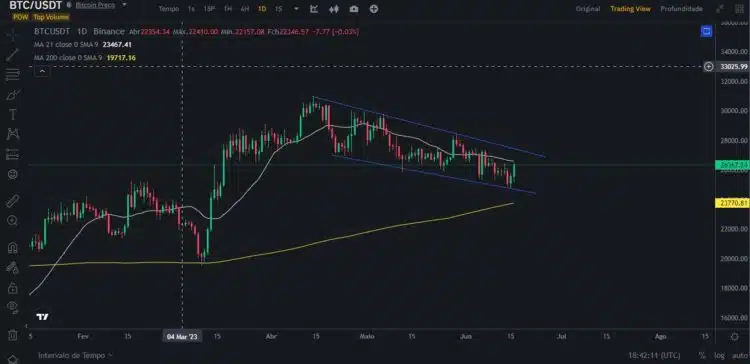Open Intervalo de Tempo dropdown
Viewport: 750px width, 364px height.
(x=75, y=355)
